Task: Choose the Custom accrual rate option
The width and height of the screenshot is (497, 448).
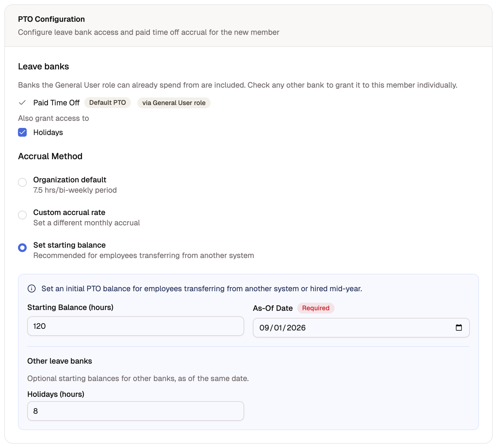Action: pos(22,215)
